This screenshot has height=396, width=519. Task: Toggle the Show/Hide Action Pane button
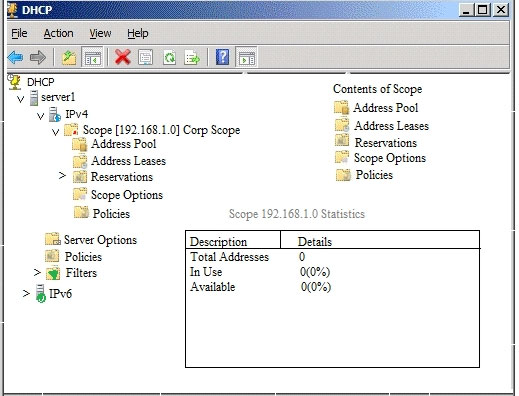point(247,57)
